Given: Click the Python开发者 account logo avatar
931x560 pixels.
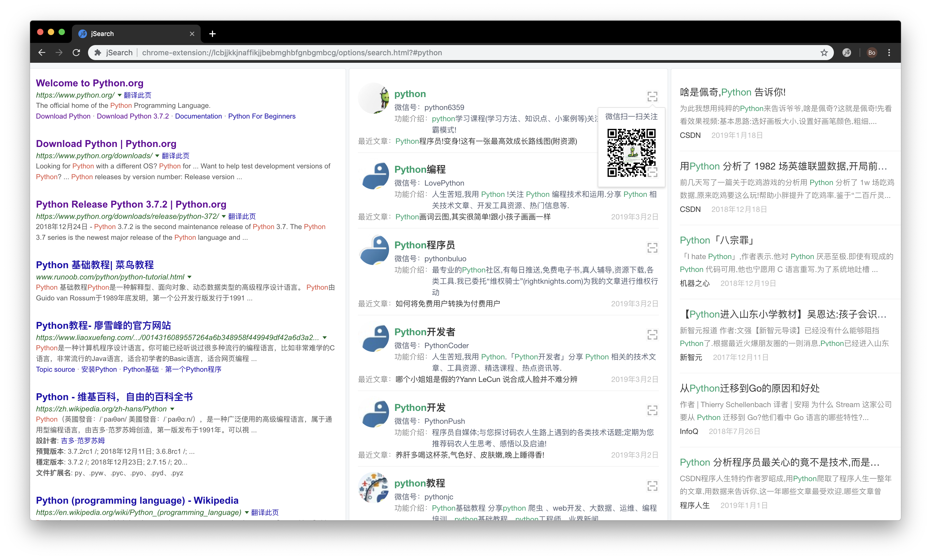Looking at the screenshot, I should click(374, 337).
